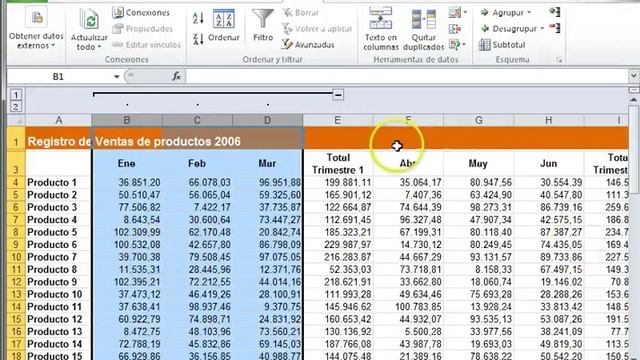
Task: Click the Consolidar icon
Action: click(x=455, y=29)
